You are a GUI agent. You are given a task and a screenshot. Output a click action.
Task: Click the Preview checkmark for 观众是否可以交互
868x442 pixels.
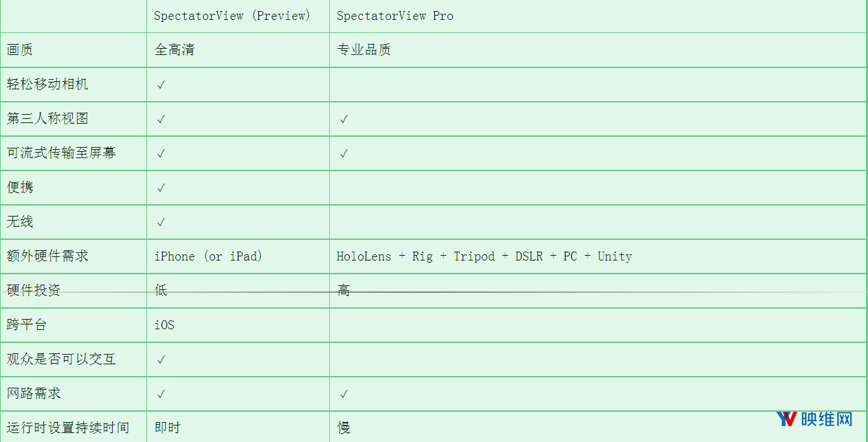[x=161, y=360]
